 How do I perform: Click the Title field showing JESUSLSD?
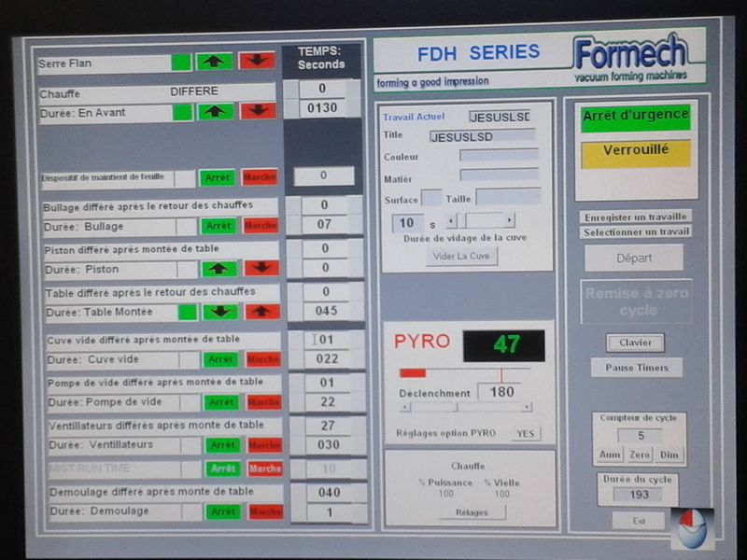[x=482, y=137]
